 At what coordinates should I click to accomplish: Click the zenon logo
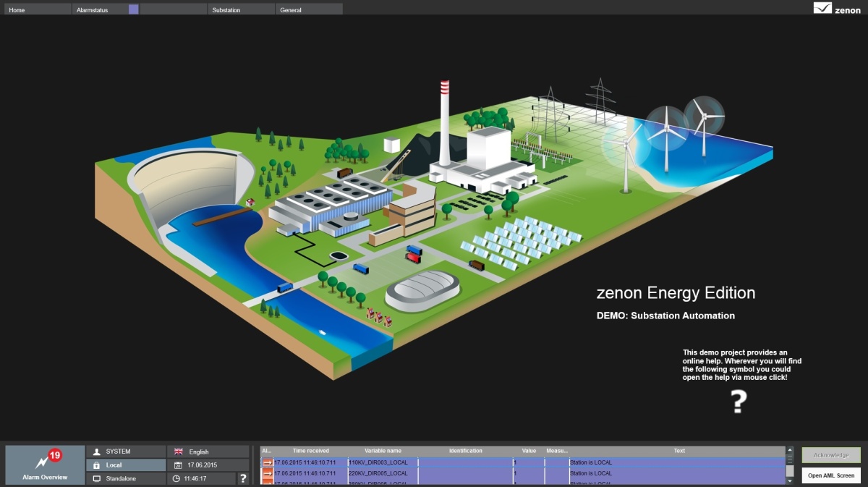pyautogui.click(x=837, y=9)
